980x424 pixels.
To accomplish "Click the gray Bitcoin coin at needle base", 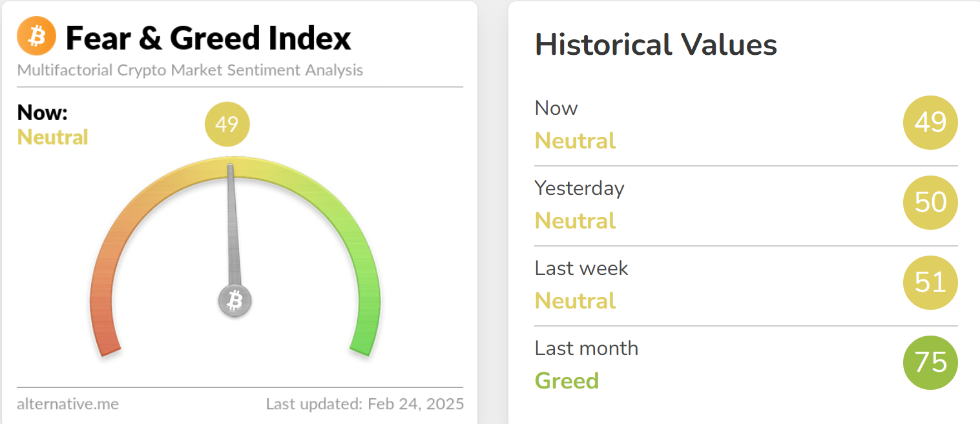I will (x=235, y=300).
